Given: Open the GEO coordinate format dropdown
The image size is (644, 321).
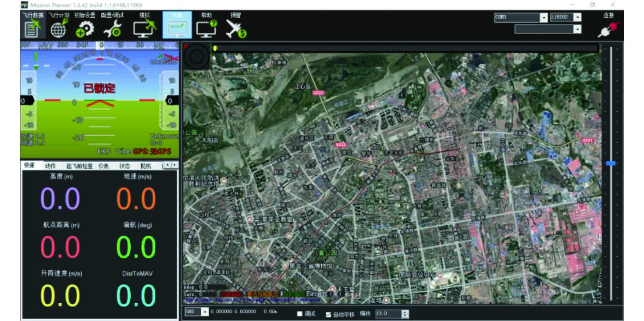Looking at the screenshot, I should coord(204,312).
